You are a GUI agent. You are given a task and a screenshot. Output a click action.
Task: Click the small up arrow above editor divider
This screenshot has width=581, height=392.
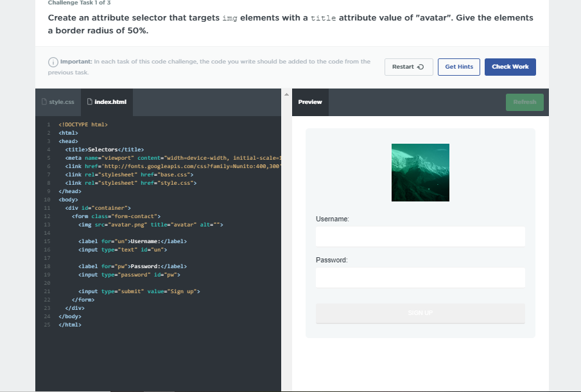point(286,94)
